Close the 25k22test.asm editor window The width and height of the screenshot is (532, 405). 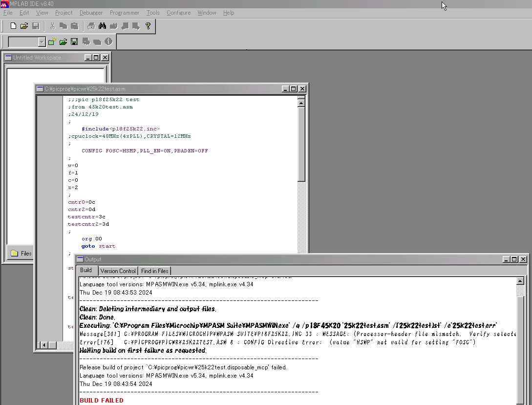tap(302, 89)
